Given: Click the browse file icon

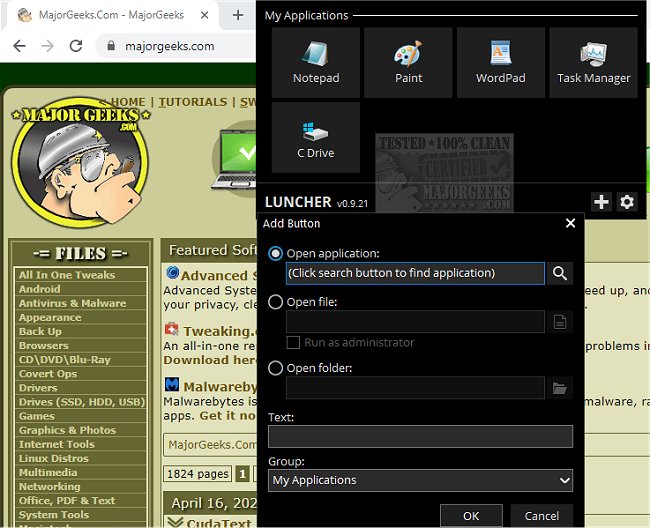Looking at the screenshot, I should [x=560, y=322].
